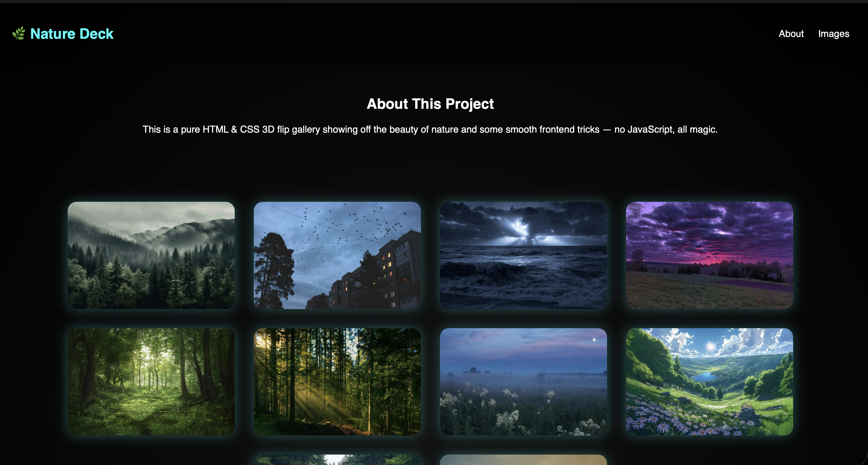Click the purple sunset sky image
Viewport: 868px width, 465px height.
click(x=709, y=255)
